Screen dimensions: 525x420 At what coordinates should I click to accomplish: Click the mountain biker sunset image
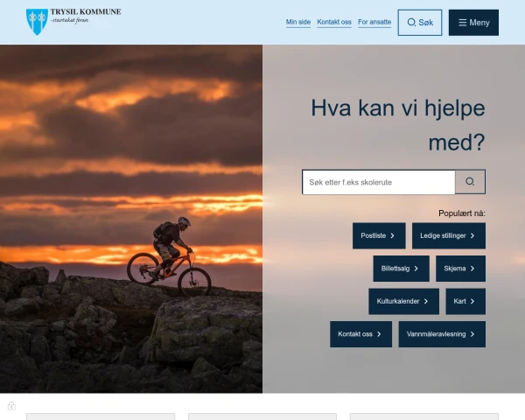131,219
